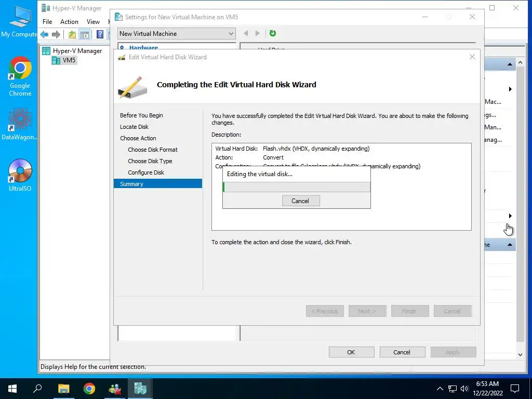
Task: Click the greyed Previous wizard button
Action: [325, 311]
